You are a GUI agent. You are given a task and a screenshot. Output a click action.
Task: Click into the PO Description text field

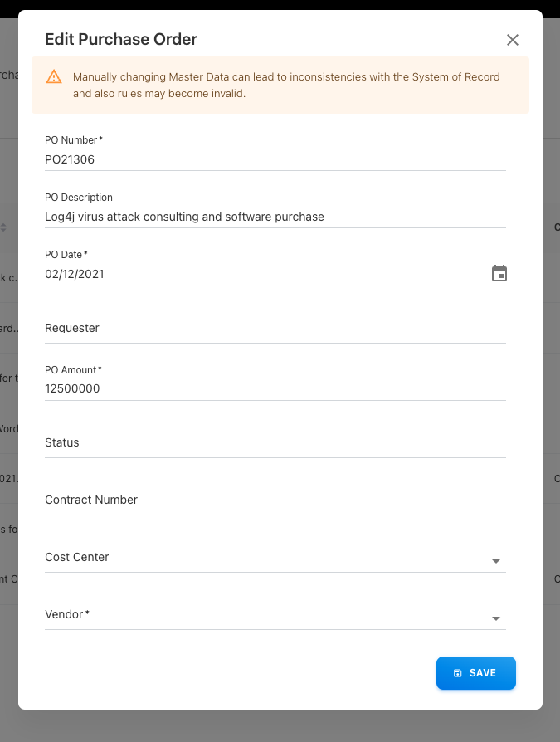pyautogui.click(x=274, y=217)
